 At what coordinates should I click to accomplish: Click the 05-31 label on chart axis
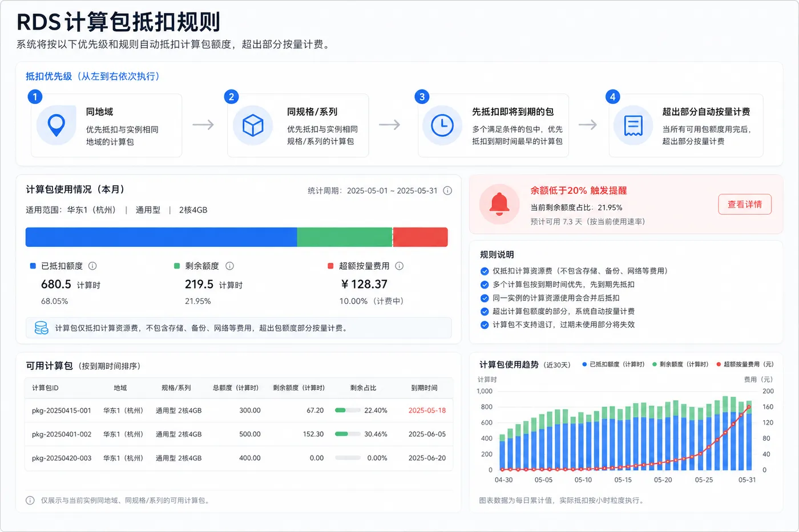tap(747, 480)
